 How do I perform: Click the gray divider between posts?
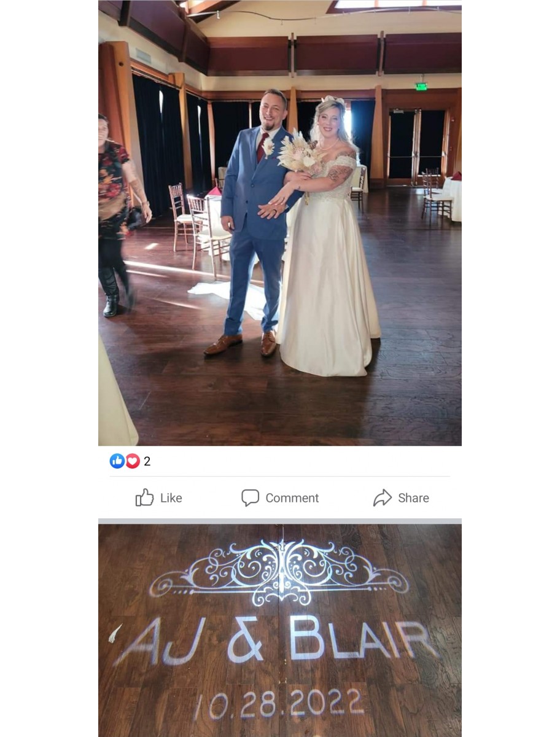tap(280, 521)
